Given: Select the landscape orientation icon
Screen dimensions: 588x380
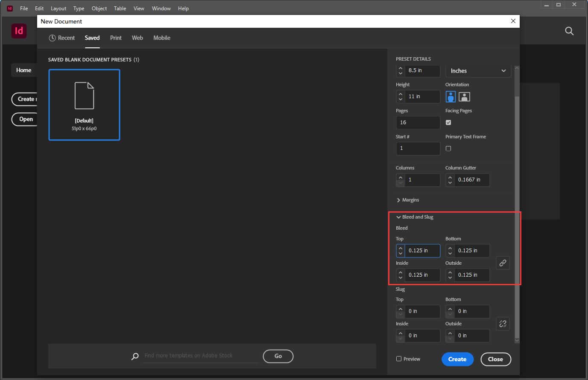Looking at the screenshot, I should pos(464,97).
